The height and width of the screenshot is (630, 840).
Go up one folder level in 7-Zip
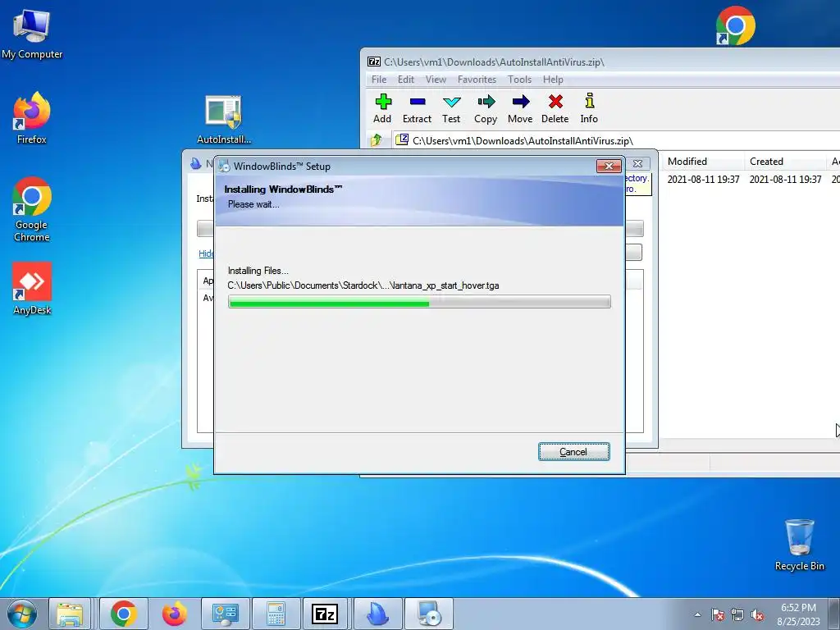376,140
